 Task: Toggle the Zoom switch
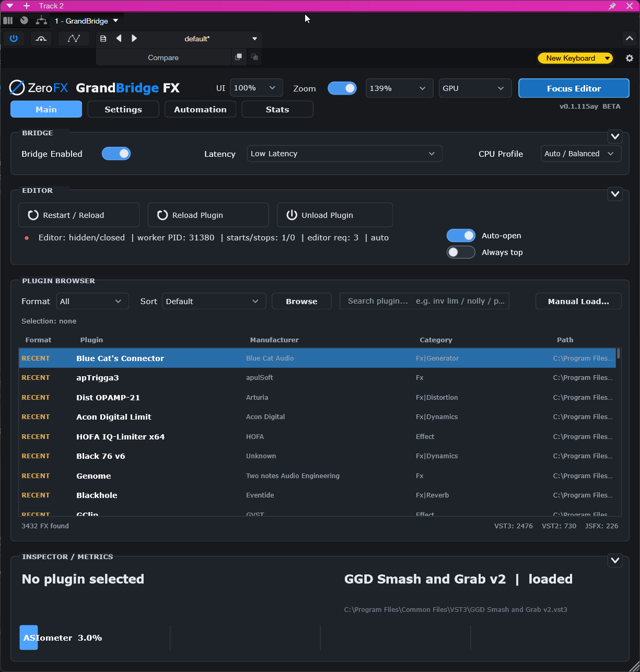pos(342,88)
